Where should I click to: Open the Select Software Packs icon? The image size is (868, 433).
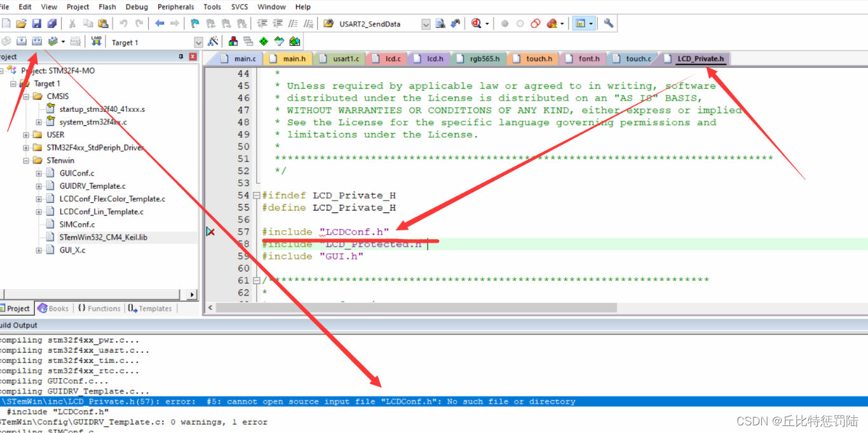[x=279, y=41]
